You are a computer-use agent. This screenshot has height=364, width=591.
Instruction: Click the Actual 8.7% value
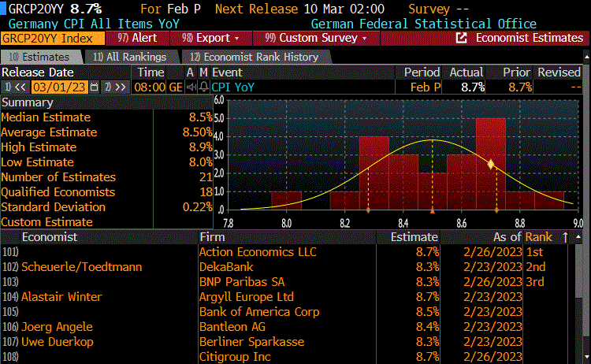(x=473, y=87)
